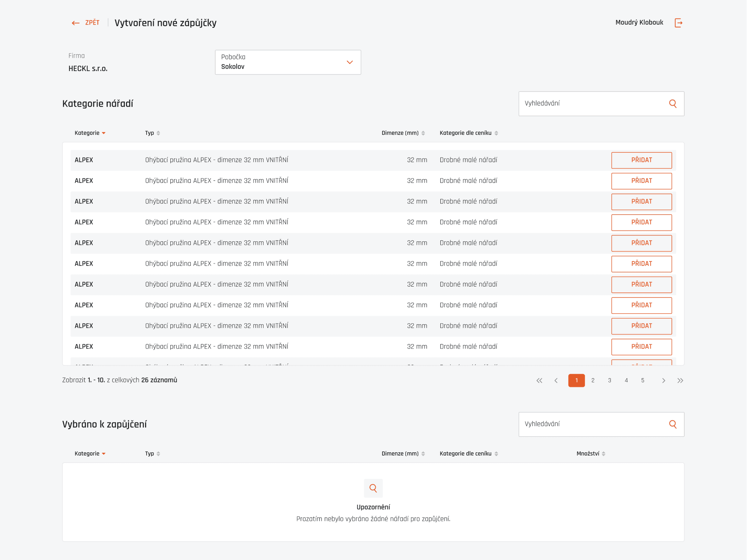Screen dimensions: 747x560
Task: Click PŘIDAT in the sixth ALPEX row
Action: point(642,264)
